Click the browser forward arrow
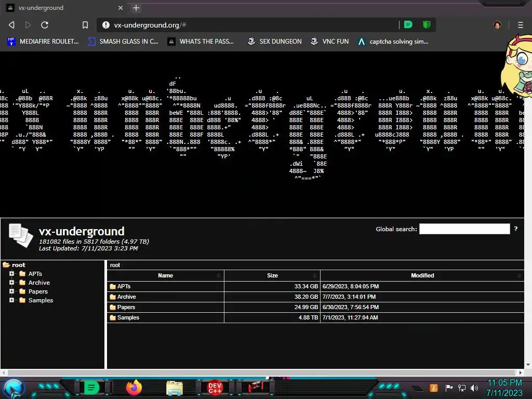Screen dimensions: 532x399 (x=28, y=25)
